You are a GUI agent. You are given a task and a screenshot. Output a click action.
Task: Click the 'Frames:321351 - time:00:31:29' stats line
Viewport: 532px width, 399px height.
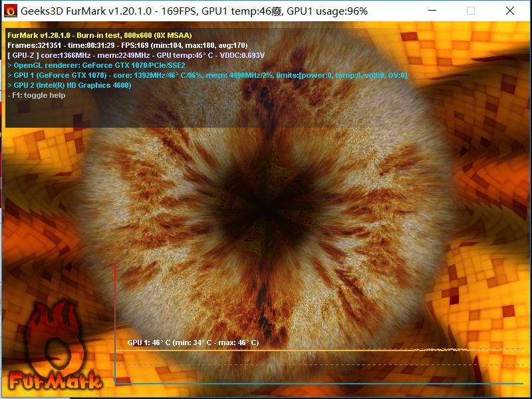coord(128,45)
